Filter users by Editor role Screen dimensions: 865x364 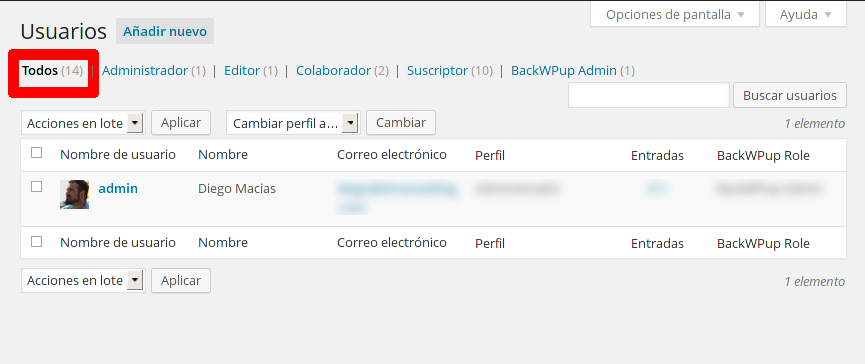242,71
